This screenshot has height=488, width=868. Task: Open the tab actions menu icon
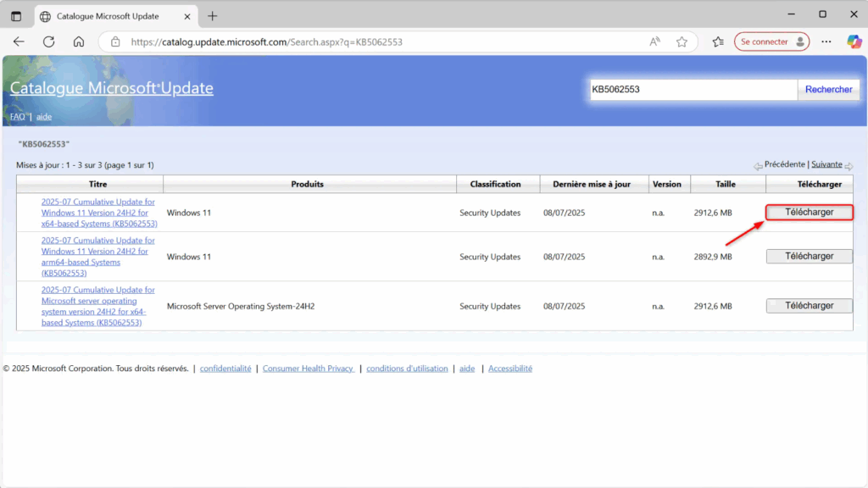tap(16, 16)
